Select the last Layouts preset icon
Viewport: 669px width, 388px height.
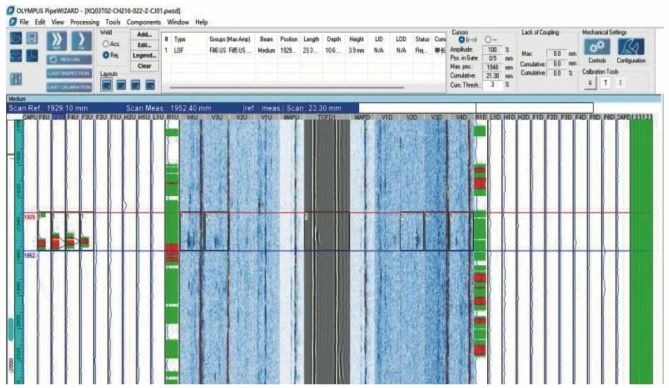(150, 85)
